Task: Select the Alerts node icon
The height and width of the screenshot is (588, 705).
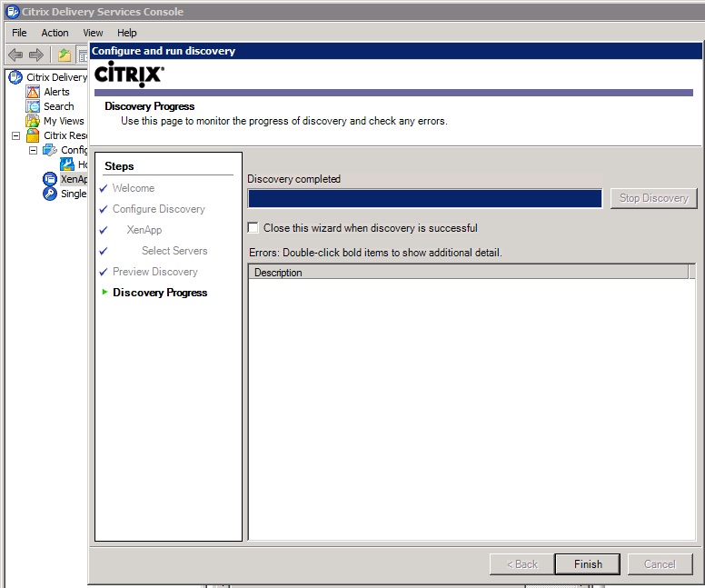Action: 34,92
